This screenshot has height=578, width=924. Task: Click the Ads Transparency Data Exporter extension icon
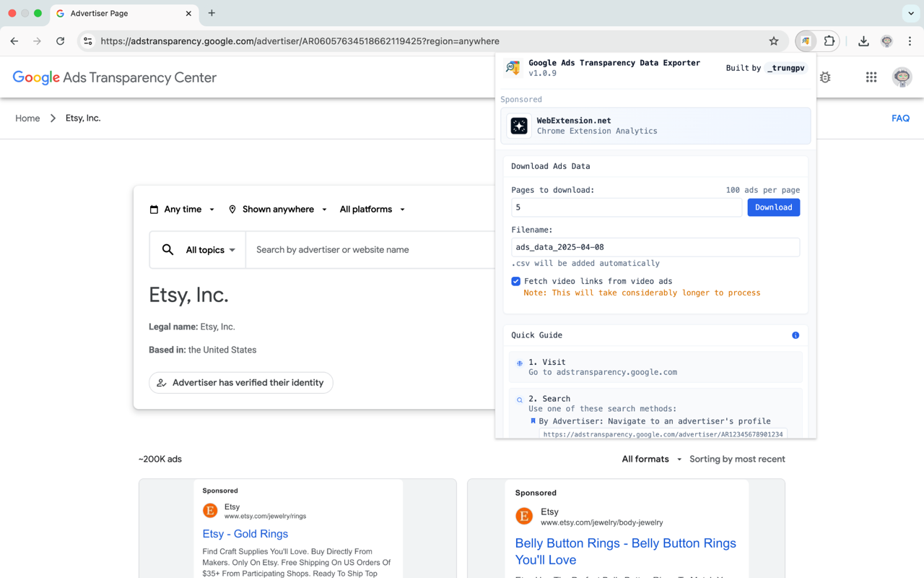coord(804,41)
